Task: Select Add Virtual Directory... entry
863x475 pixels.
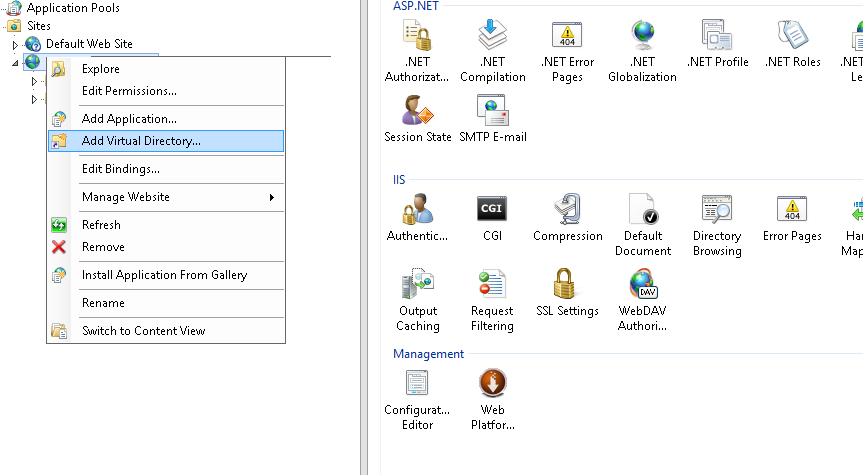Action: pos(166,141)
